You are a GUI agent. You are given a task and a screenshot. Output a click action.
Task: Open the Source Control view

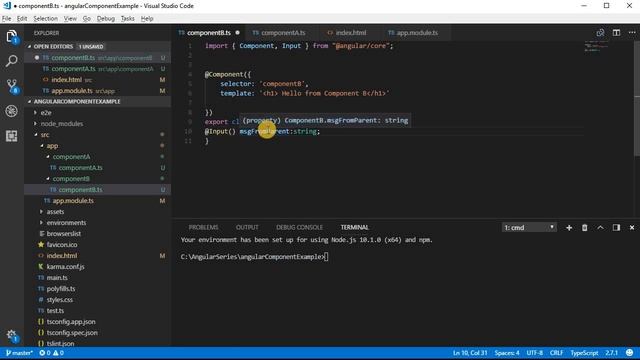(x=12, y=86)
